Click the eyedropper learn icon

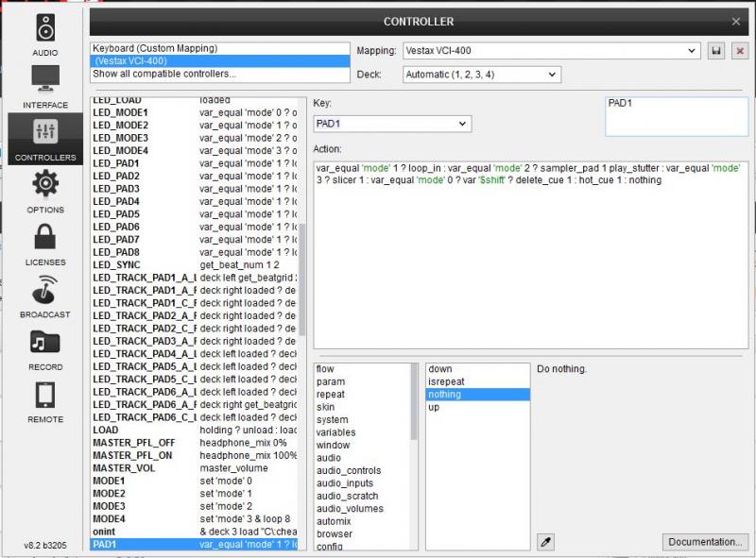click(x=545, y=541)
